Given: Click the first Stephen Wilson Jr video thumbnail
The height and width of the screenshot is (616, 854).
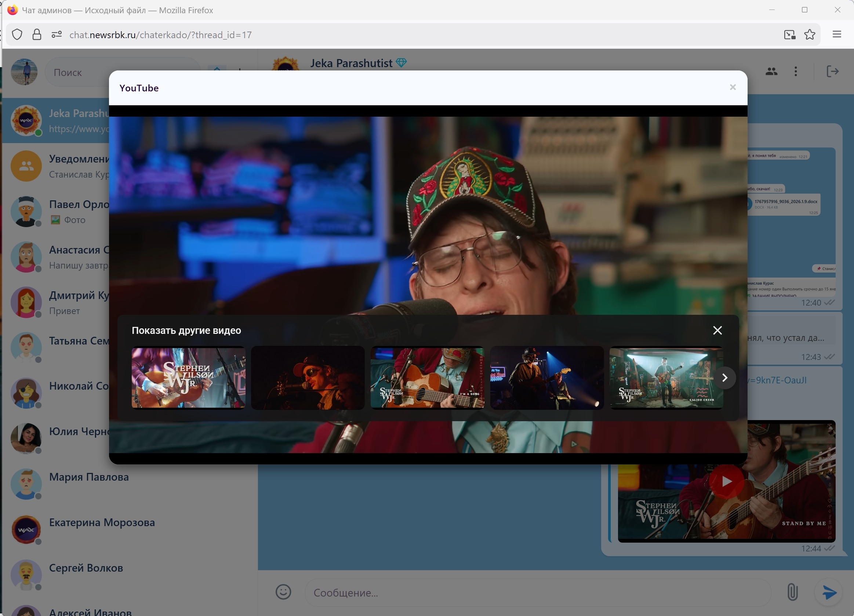Looking at the screenshot, I should 188,378.
